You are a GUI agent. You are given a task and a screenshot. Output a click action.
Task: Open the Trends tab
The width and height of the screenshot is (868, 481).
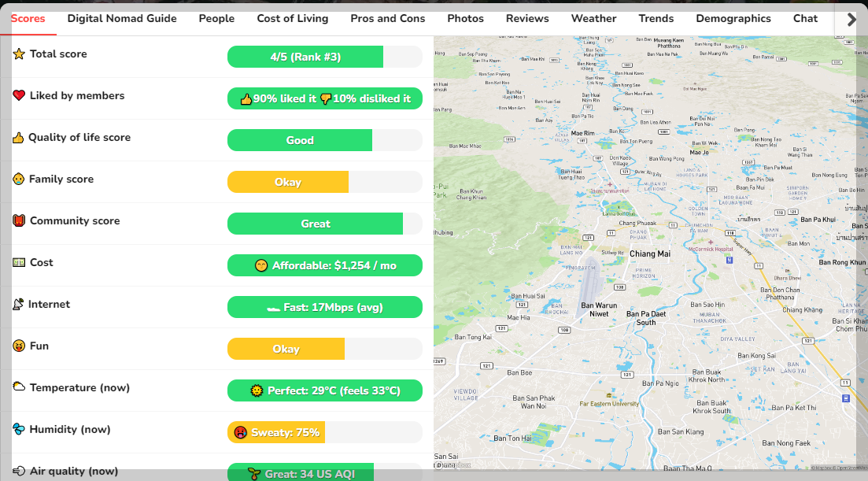656,18
